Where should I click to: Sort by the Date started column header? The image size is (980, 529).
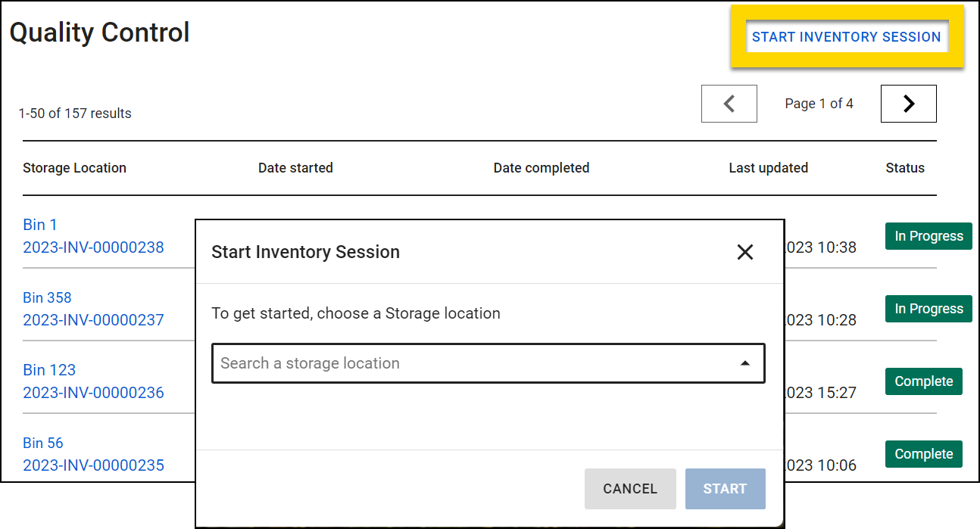pyautogui.click(x=295, y=167)
